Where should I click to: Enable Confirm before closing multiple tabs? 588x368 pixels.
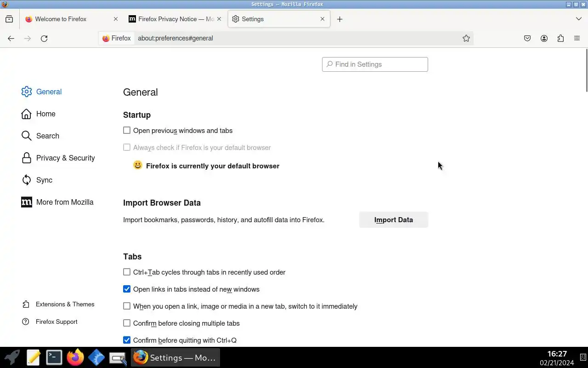tap(127, 323)
